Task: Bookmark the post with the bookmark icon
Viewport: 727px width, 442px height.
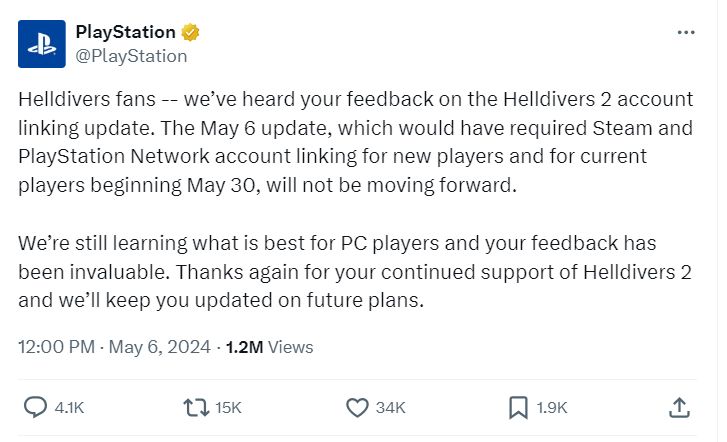Action: click(x=518, y=407)
